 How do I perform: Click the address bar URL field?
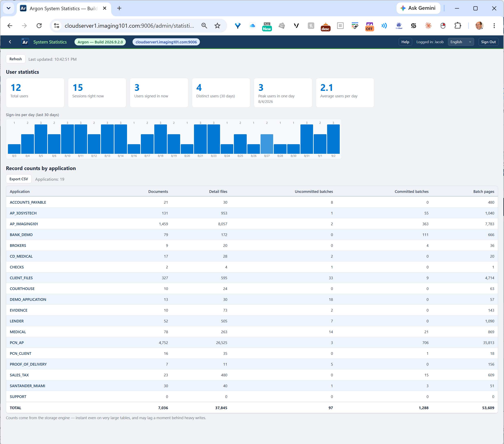click(x=129, y=26)
